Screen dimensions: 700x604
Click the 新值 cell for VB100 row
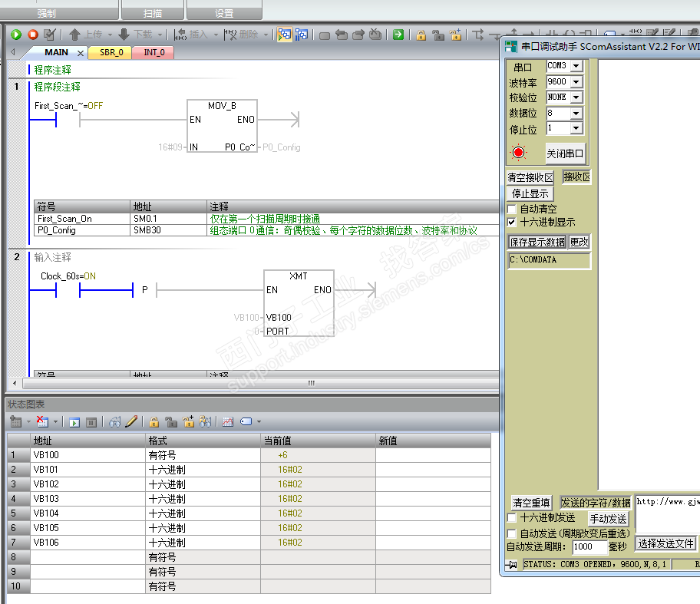pyautogui.click(x=433, y=455)
